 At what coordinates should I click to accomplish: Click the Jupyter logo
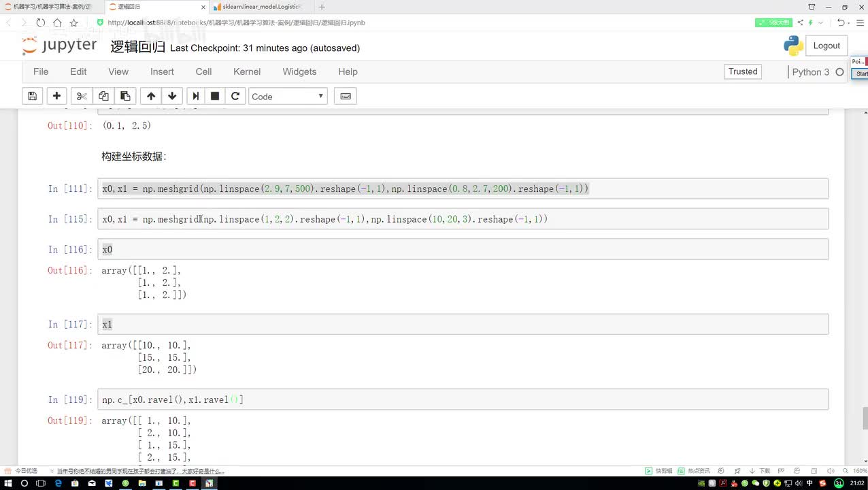point(60,46)
